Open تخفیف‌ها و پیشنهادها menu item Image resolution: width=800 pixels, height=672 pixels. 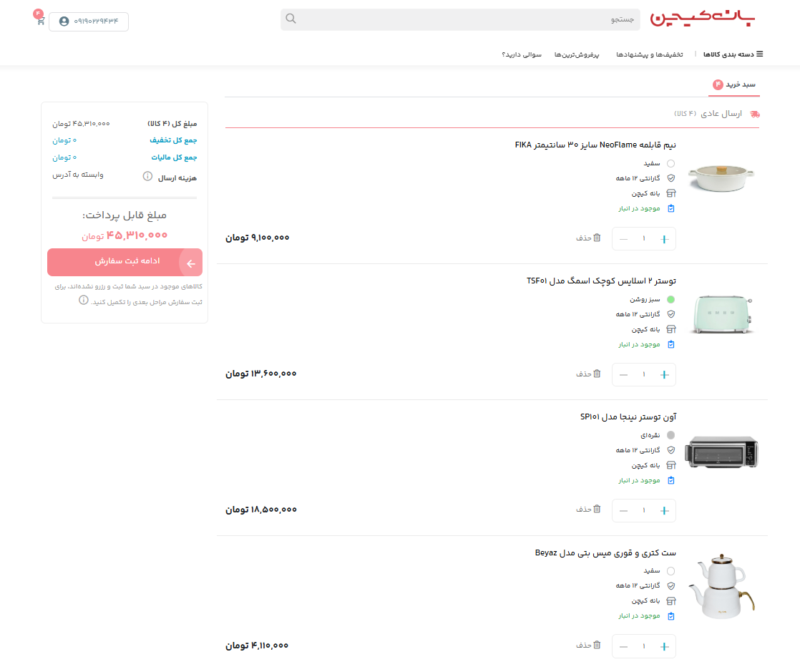point(650,54)
